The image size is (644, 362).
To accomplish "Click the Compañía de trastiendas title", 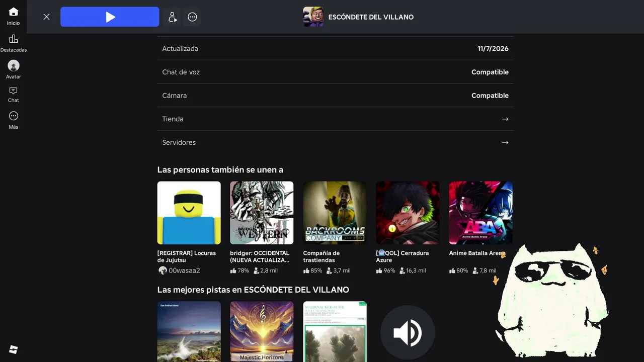I will tap(321, 256).
